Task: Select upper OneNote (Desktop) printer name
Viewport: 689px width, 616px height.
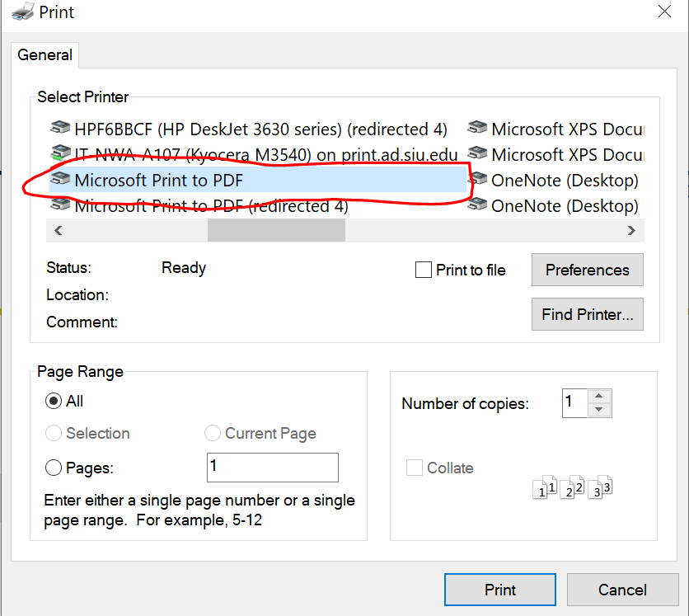Action: 565,181
